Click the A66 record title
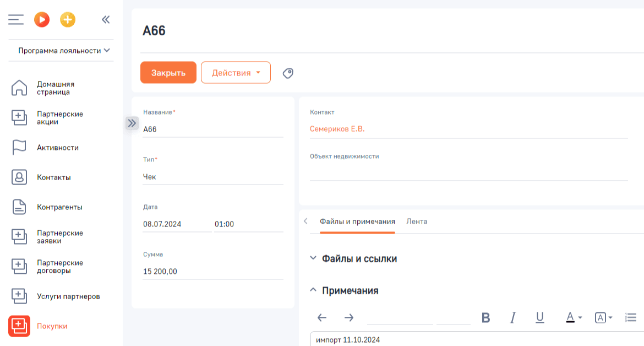 tap(154, 31)
